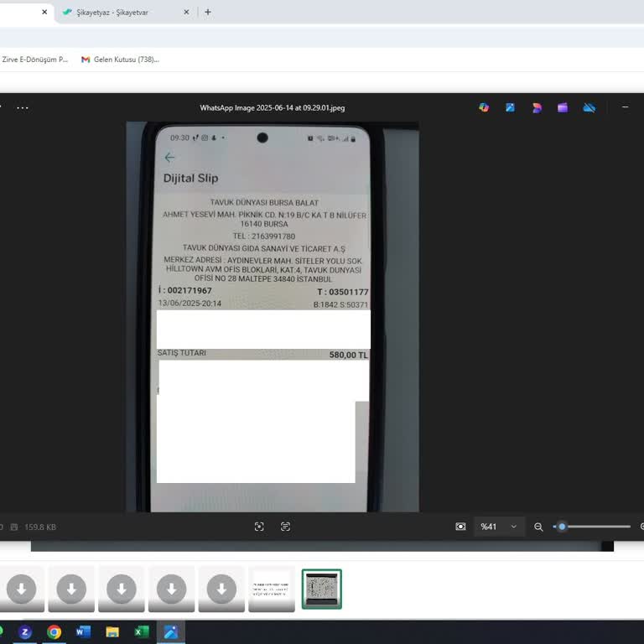Open the Microsoft Designer icon

point(537,107)
